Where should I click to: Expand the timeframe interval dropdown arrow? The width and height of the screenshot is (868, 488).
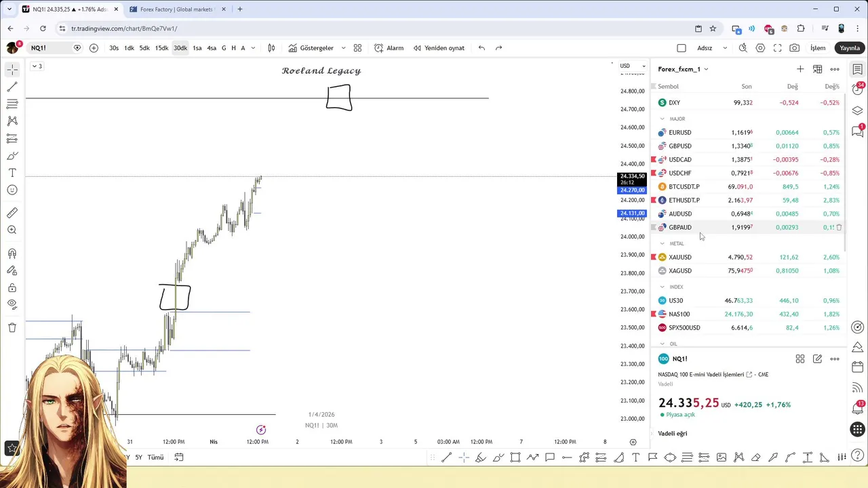pyautogui.click(x=253, y=48)
